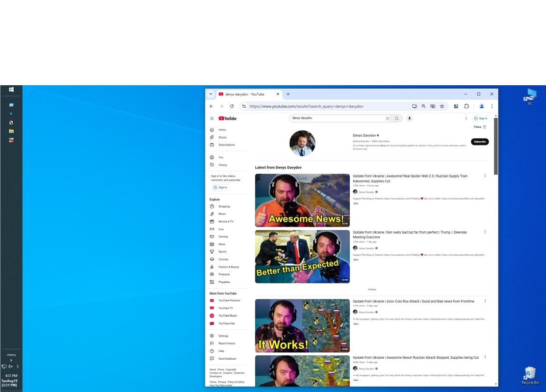Expand +8 More latest videos

[372, 290]
